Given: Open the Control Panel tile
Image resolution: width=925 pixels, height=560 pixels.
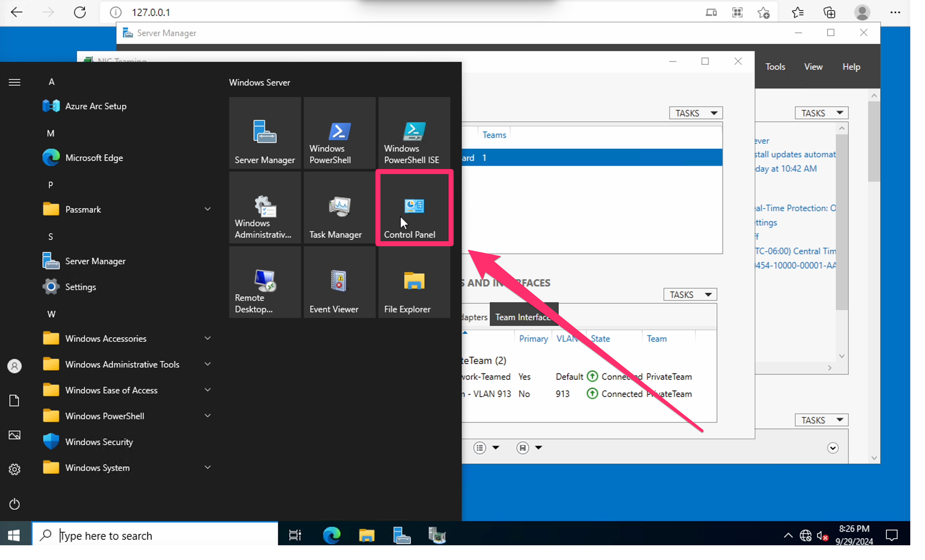Looking at the screenshot, I should 414,208.
